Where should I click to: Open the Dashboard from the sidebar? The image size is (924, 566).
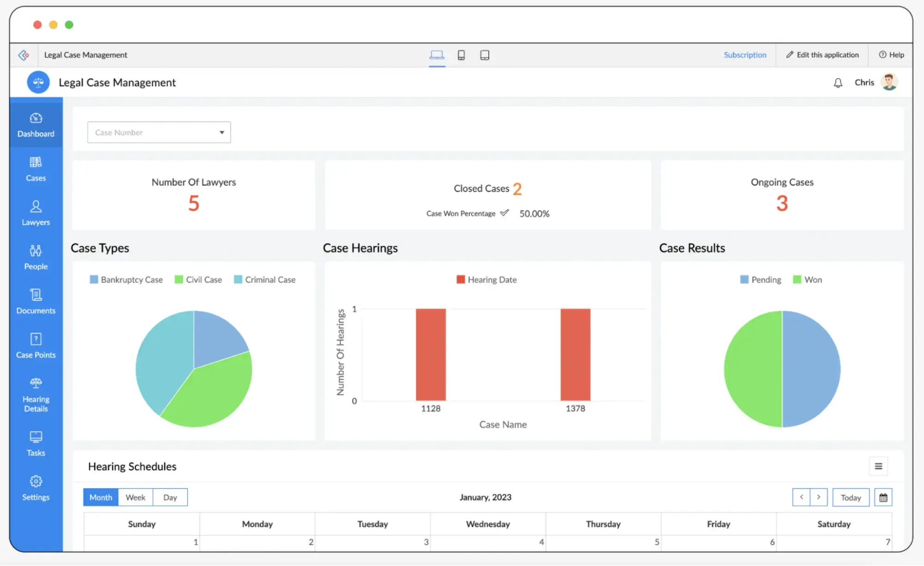[36, 126]
